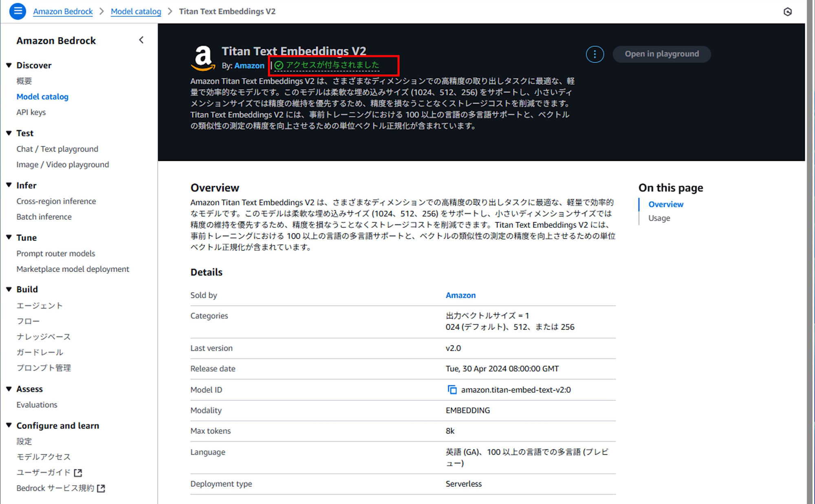Screen dimensions: 815x504
Task: Collapse the Tune section
Action: pos(9,238)
